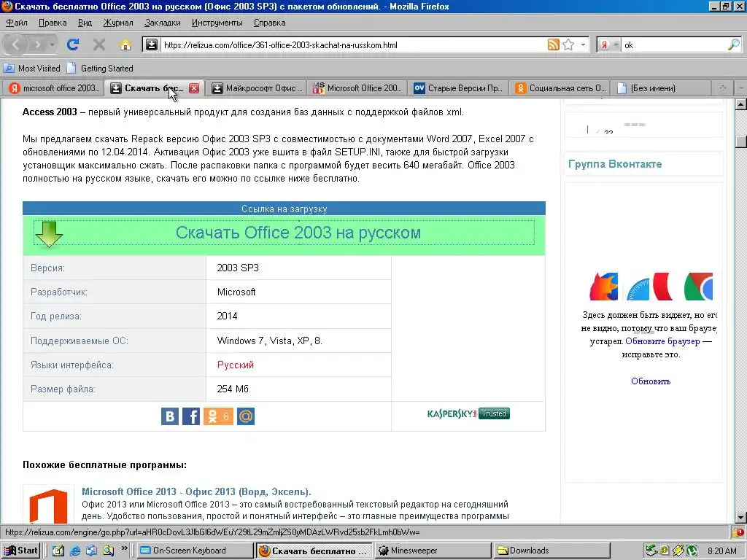Switch to On-Screen Keyboard in the taskbar
Image resolution: width=747 pixels, height=560 pixels.
(x=196, y=551)
